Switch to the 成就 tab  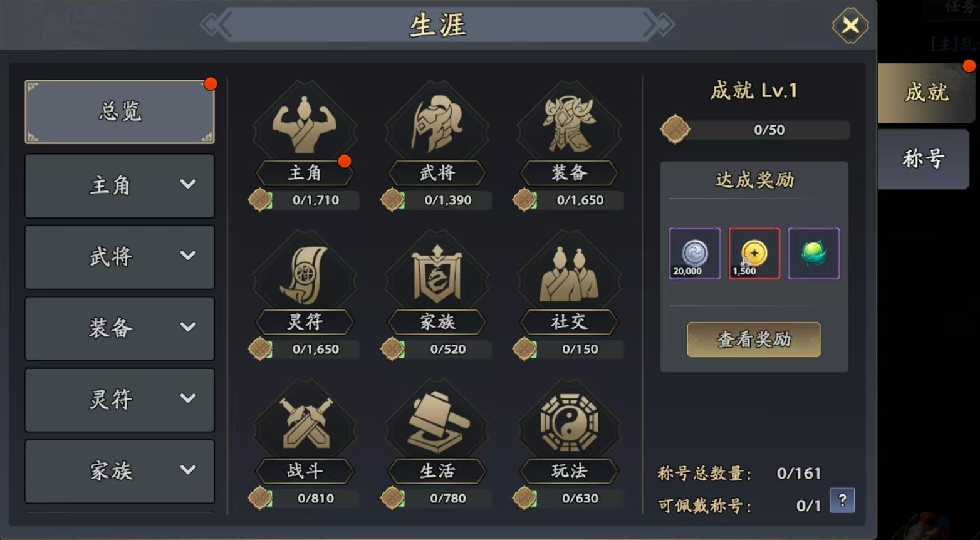[x=927, y=93]
